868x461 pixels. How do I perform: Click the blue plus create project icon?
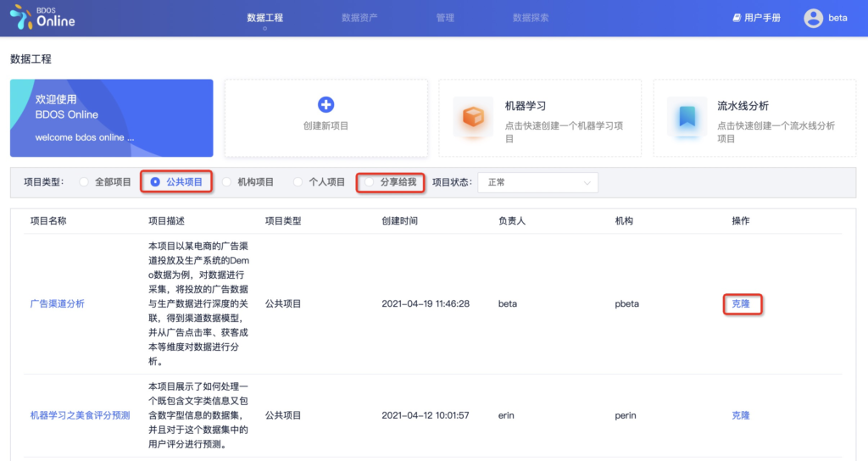click(325, 104)
